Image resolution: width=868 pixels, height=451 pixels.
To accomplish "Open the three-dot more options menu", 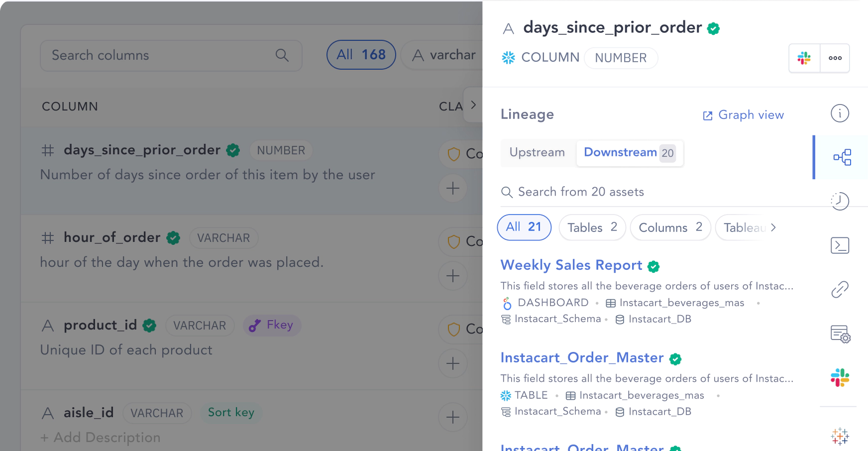I will click(x=835, y=58).
